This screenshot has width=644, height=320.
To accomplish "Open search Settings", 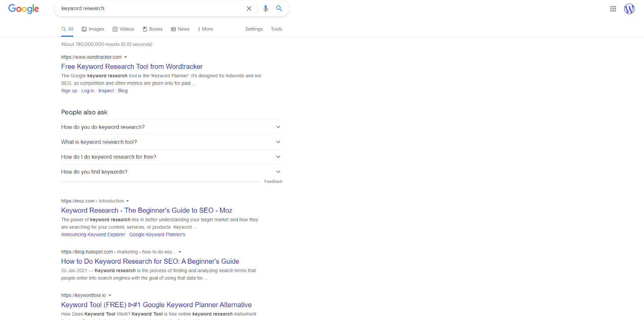I will click(x=254, y=29).
